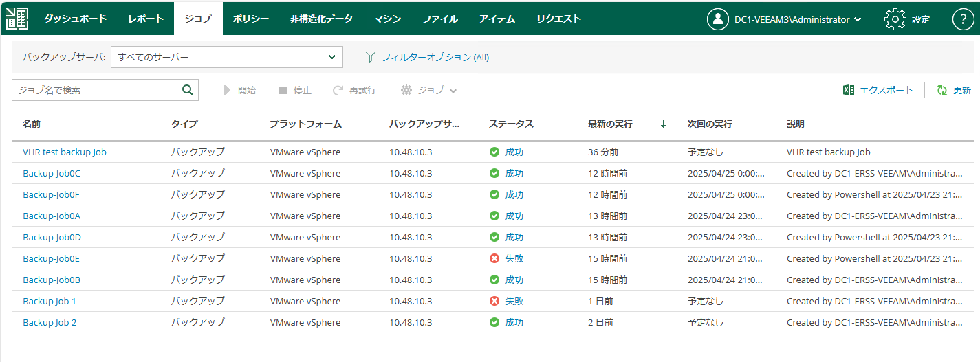The height and width of the screenshot is (362, 980).
Task: Sort by the ステータス column header
Action: click(x=511, y=124)
